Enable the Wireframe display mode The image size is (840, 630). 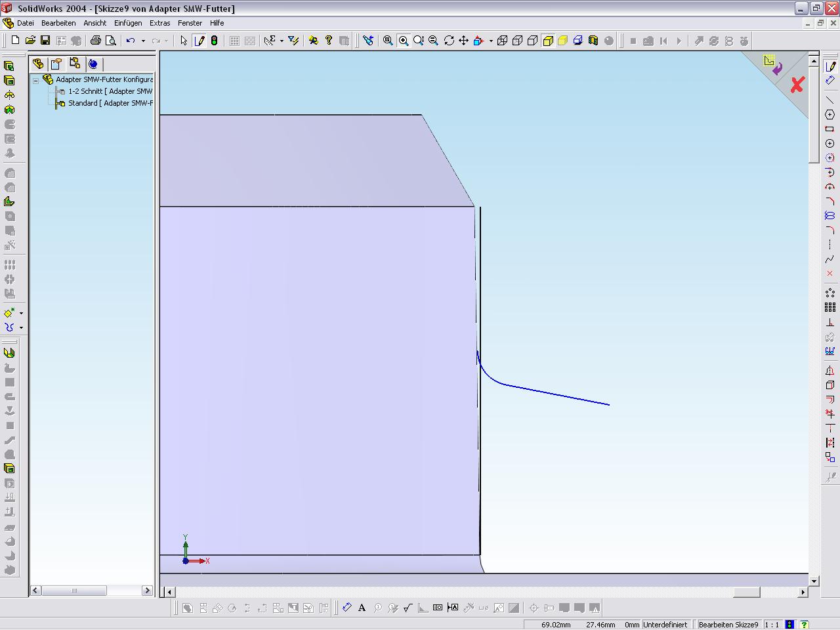click(502, 41)
